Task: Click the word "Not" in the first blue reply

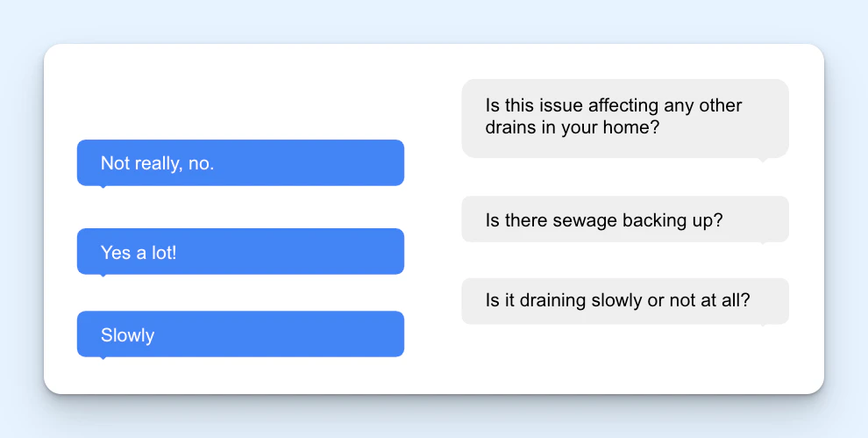Action: [x=115, y=162]
